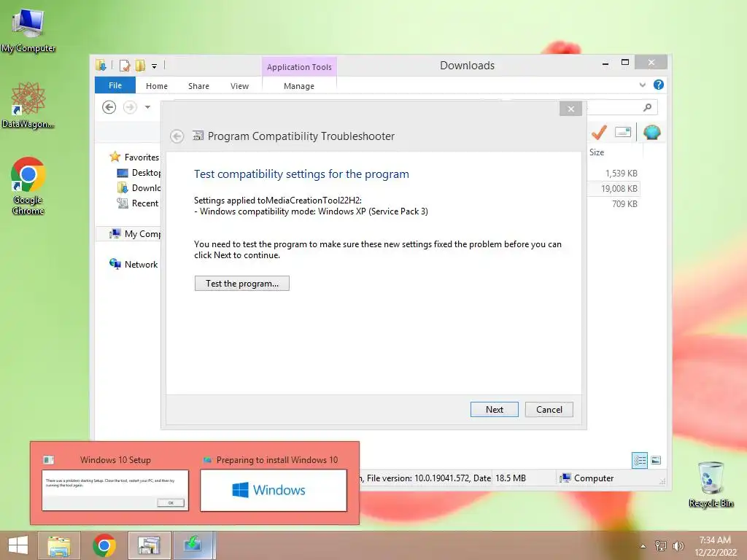Click the search magnifier in Downloads
The height and width of the screenshot is (560, 747).
coord(647,107)
